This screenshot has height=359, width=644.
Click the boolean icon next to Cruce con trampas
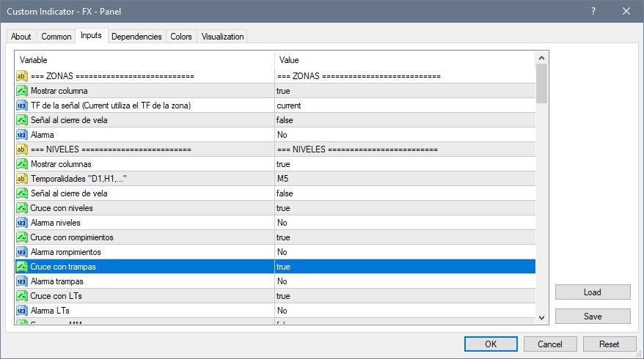click(21, 267)
